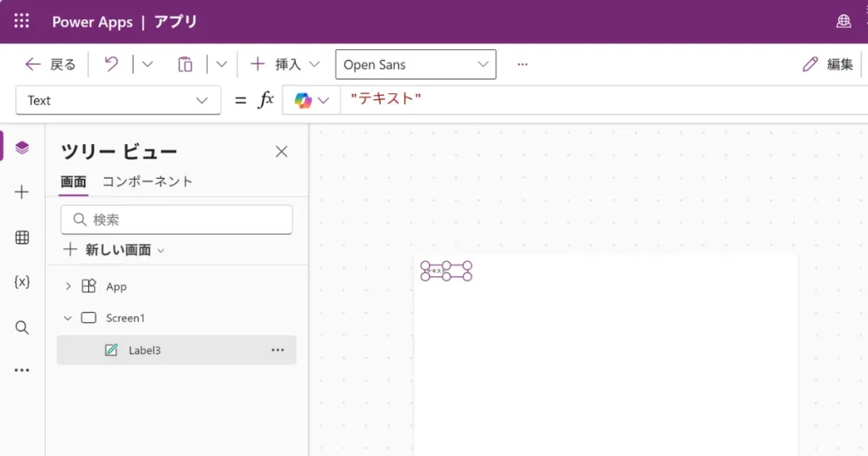Open the Copilot icon in formula bar
Image resolution: width=868 pixels, height=456 pixels.
303,100
